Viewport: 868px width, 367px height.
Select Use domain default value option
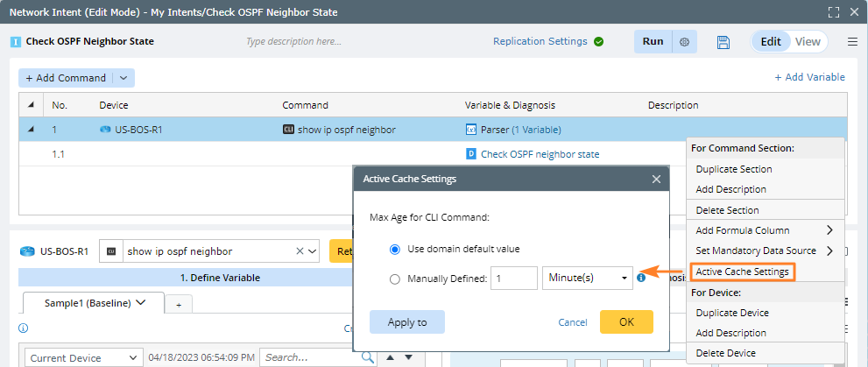[x=395, y=249]
